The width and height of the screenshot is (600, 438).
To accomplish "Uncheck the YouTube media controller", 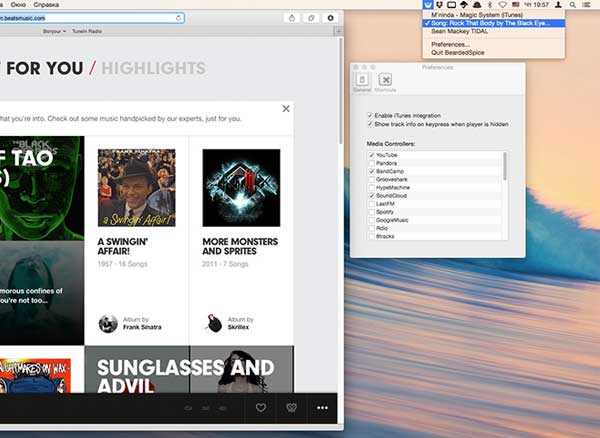I will 371,155.
